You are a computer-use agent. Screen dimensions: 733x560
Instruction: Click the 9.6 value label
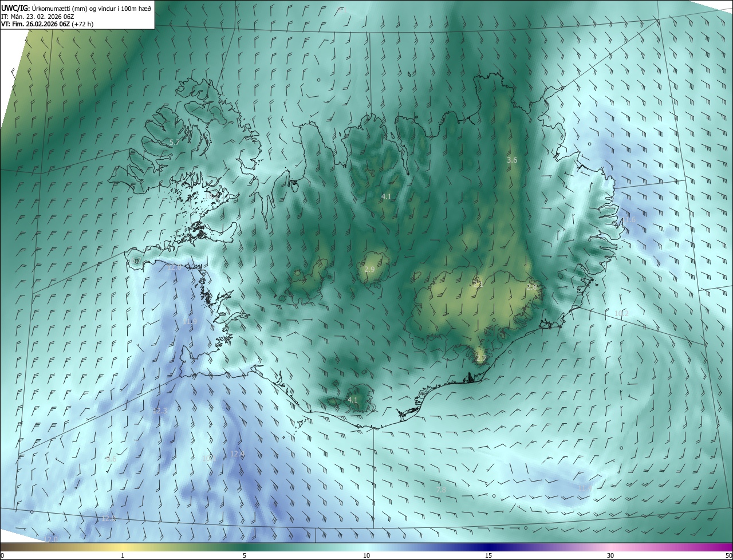click(111, 459)
